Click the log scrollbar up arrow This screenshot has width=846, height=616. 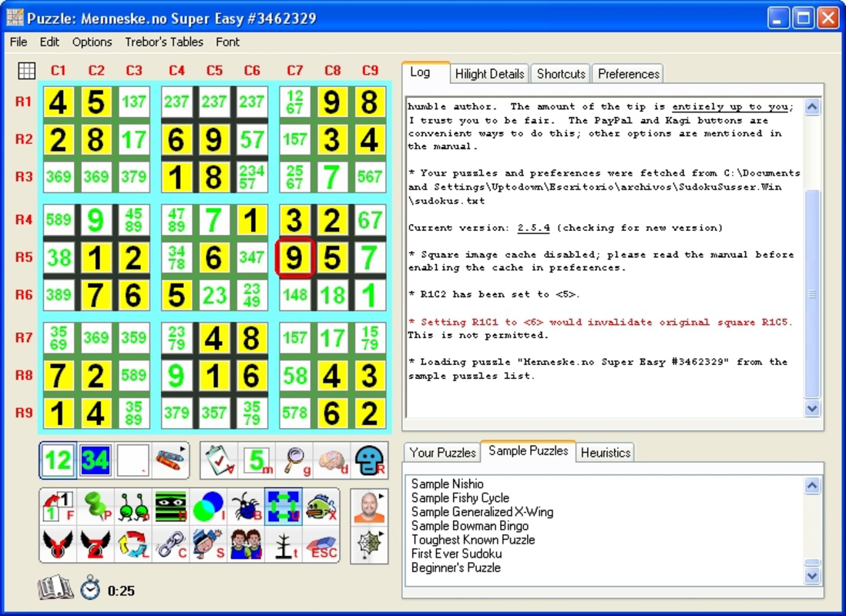pyautogui.click(x=812, y=107)
